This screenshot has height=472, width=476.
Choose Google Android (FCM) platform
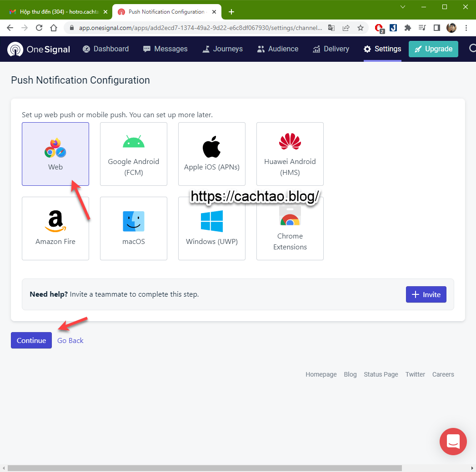(x=134, y=154)
